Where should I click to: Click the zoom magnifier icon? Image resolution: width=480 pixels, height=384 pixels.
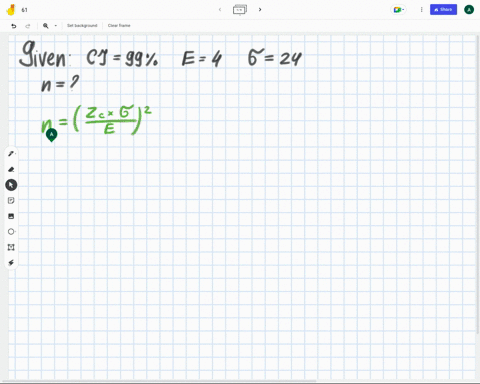coord(46,26)
